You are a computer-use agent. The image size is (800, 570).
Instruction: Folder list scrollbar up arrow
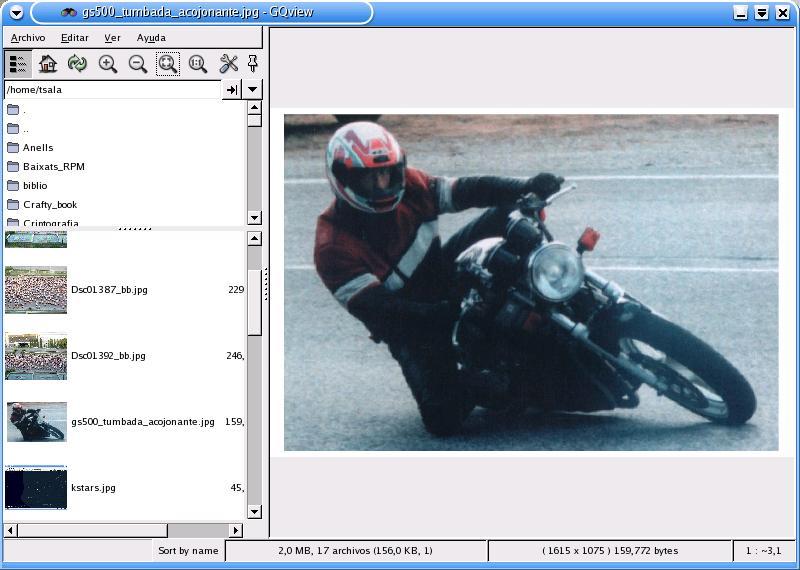point(254,108)
